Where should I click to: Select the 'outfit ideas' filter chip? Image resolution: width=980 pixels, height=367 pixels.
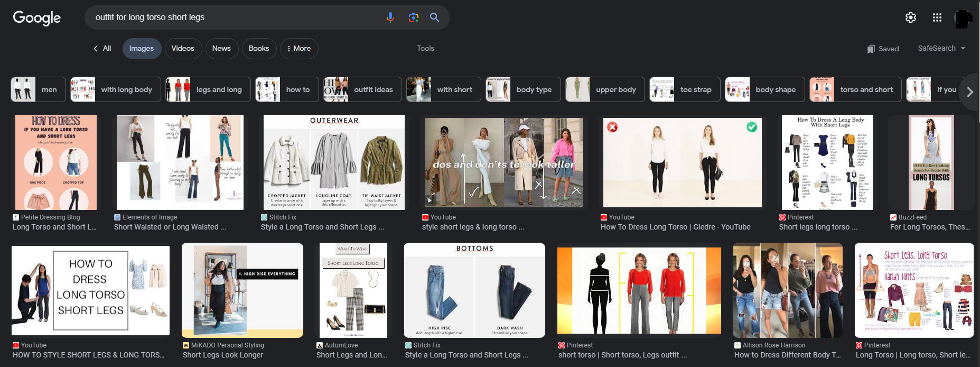362,89
